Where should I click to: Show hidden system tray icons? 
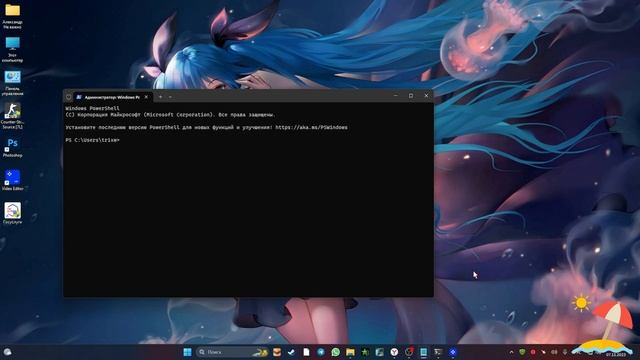(511, 352)
